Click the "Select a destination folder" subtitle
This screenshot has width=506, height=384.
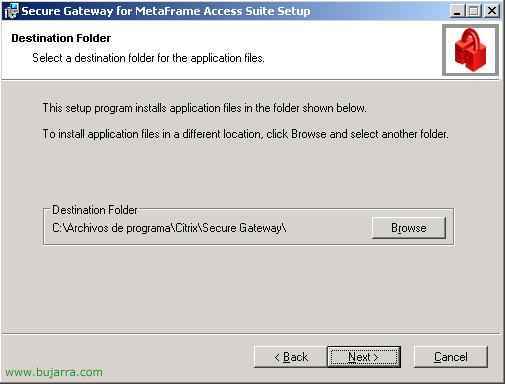click(x=148, y=58)
